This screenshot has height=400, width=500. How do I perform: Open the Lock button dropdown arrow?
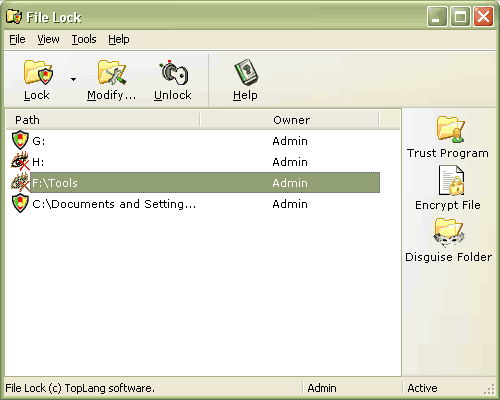point(73,79)
